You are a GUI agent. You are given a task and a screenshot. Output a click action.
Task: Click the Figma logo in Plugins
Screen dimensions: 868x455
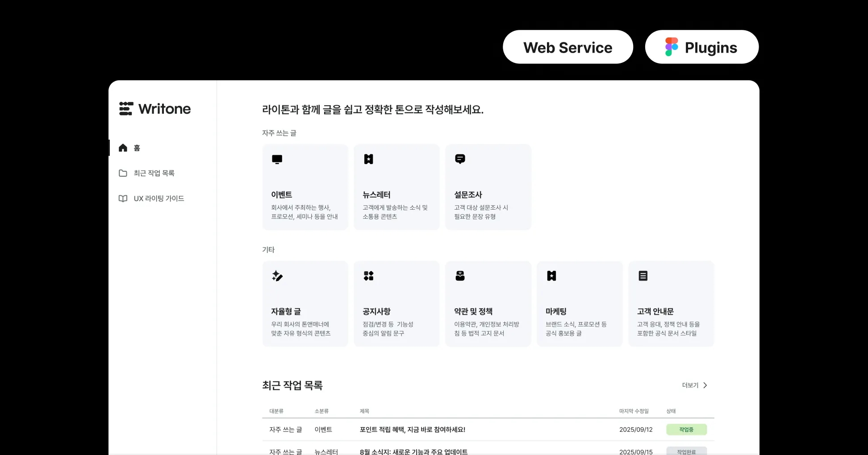tap(671, 47)
